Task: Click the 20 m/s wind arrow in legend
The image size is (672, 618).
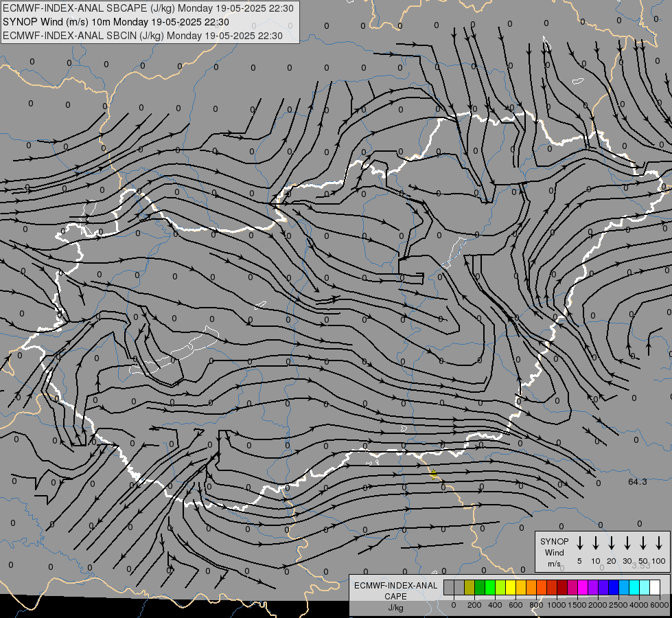Action: pos(611,542)
